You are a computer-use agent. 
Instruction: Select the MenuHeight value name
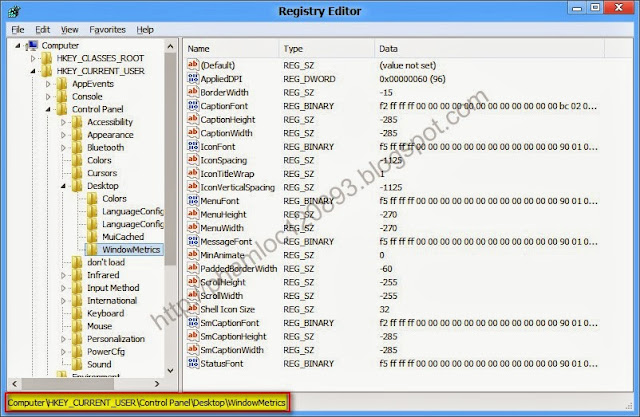(223, 214)
